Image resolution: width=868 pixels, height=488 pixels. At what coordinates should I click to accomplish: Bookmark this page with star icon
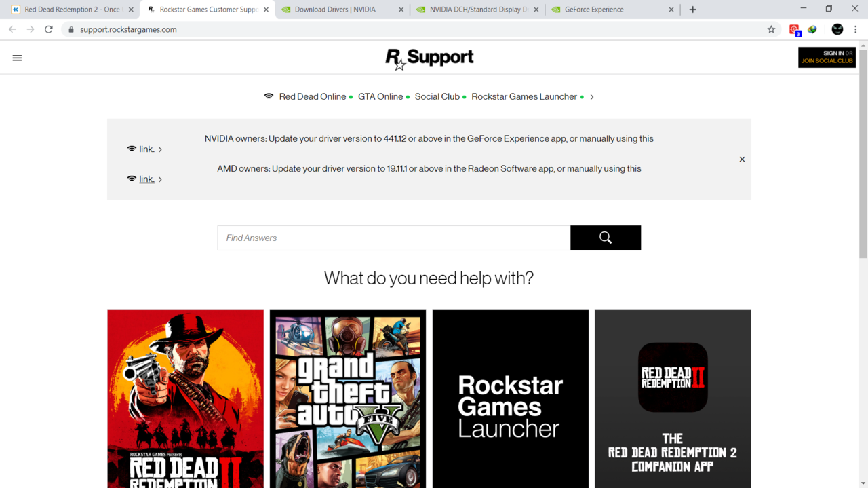point(771,29)
